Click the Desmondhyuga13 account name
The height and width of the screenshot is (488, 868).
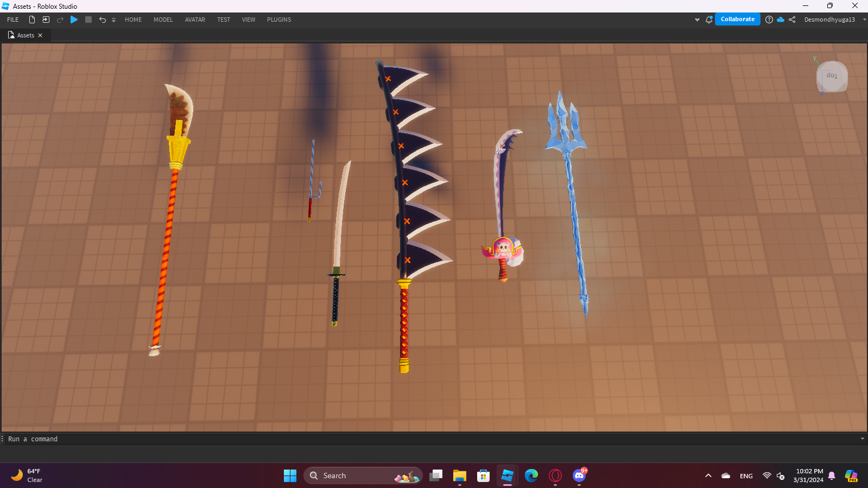pyautogui.click(x=829, y=20)
